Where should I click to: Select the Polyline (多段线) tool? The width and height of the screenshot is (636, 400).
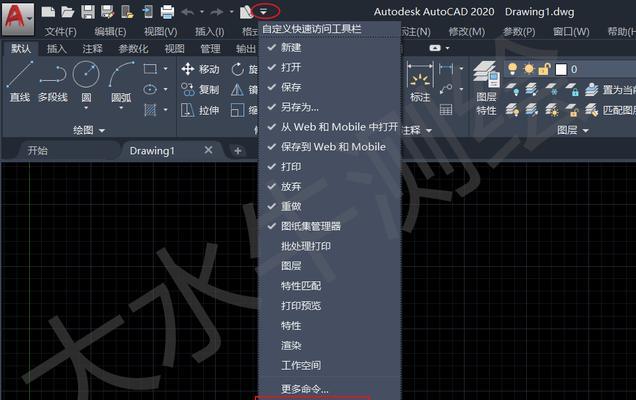click(x=53, y=81)
